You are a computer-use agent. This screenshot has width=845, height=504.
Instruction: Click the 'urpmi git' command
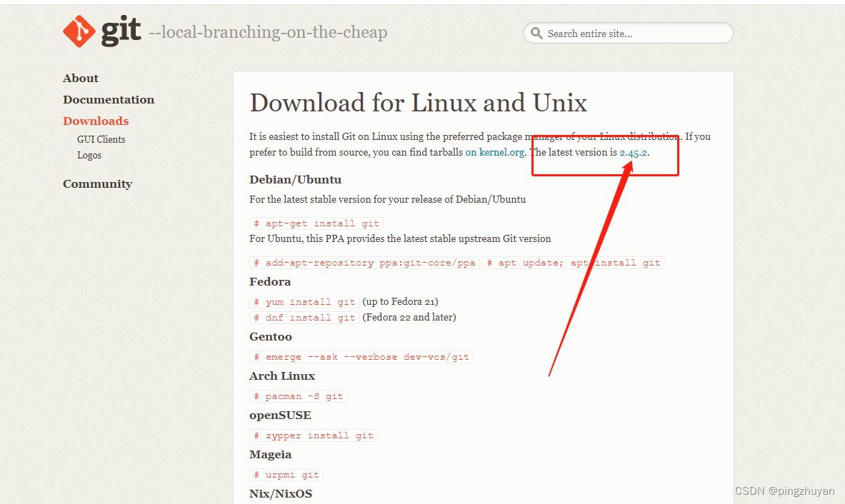[286, 475]
